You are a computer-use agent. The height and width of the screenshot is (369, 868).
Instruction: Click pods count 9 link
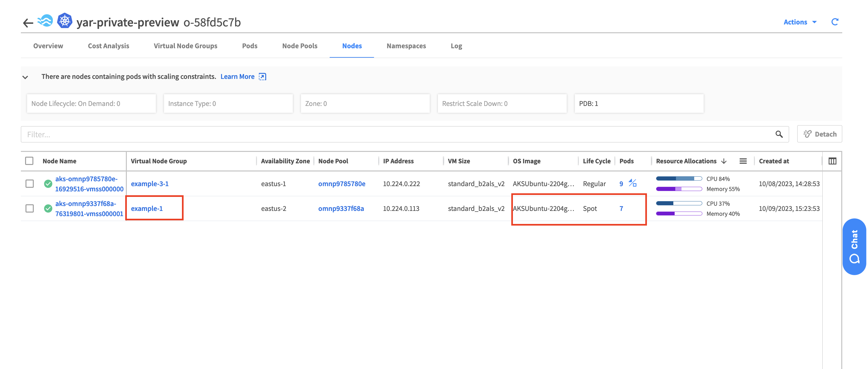621,184
